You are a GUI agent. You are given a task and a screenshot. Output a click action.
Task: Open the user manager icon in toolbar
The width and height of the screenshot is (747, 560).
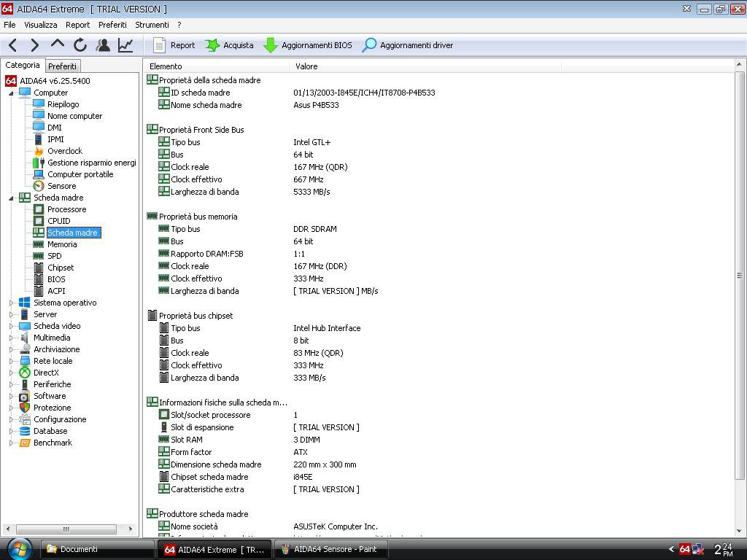point(103,45)
